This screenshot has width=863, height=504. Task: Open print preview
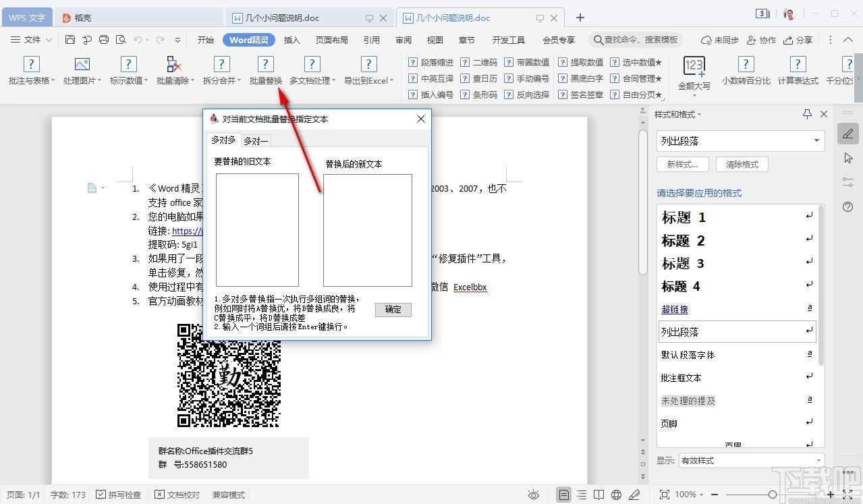120,40
